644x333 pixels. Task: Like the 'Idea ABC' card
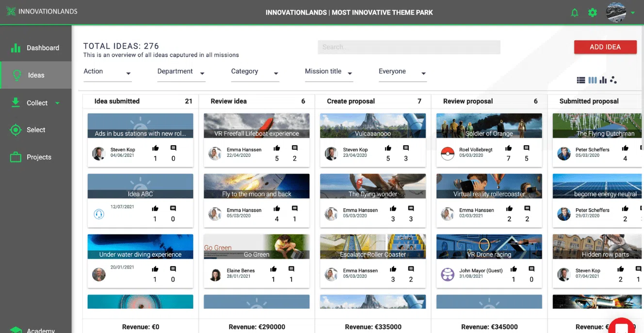pyautogui.click(x=155, y=209)
